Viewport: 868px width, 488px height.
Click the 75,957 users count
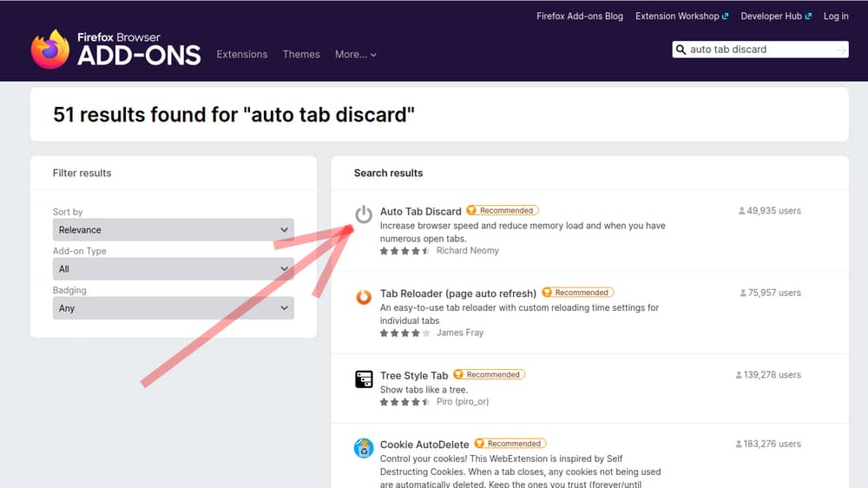(x=771, y=293)
